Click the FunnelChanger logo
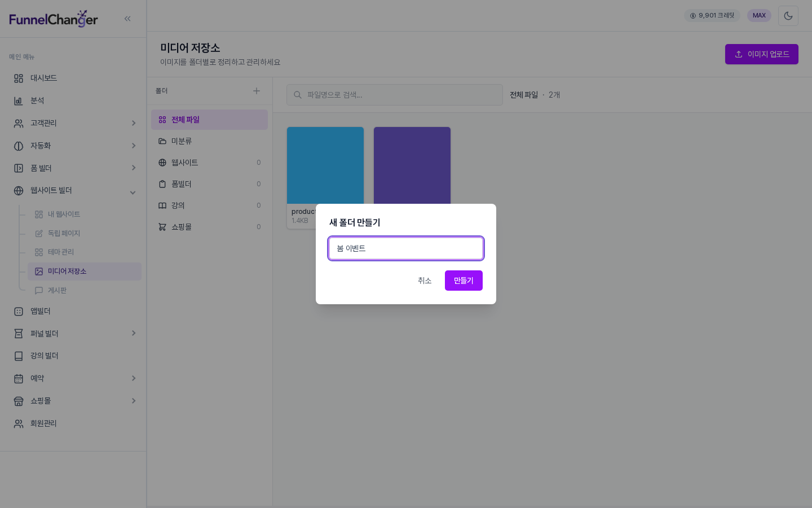Screen dimensions: 812x508 coord(54,19)
